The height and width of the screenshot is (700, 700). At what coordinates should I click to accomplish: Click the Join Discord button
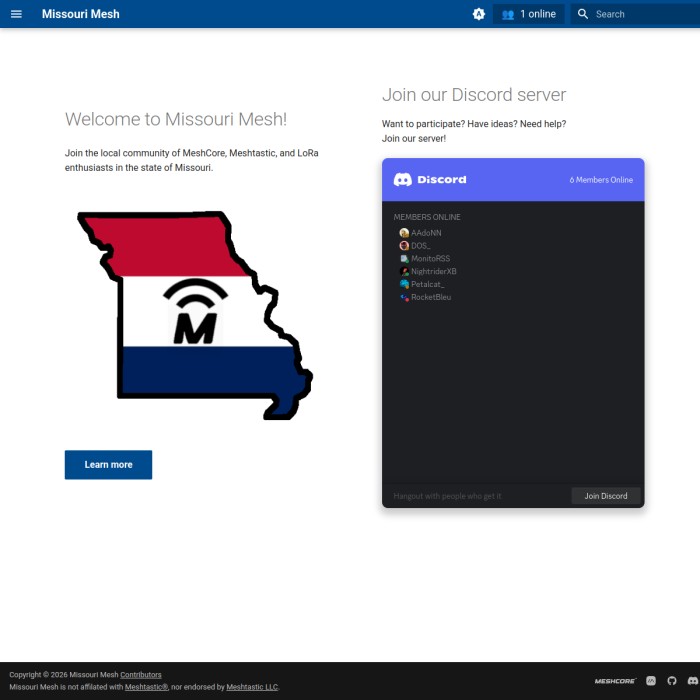pyautogui.click(x=606, y=496)
